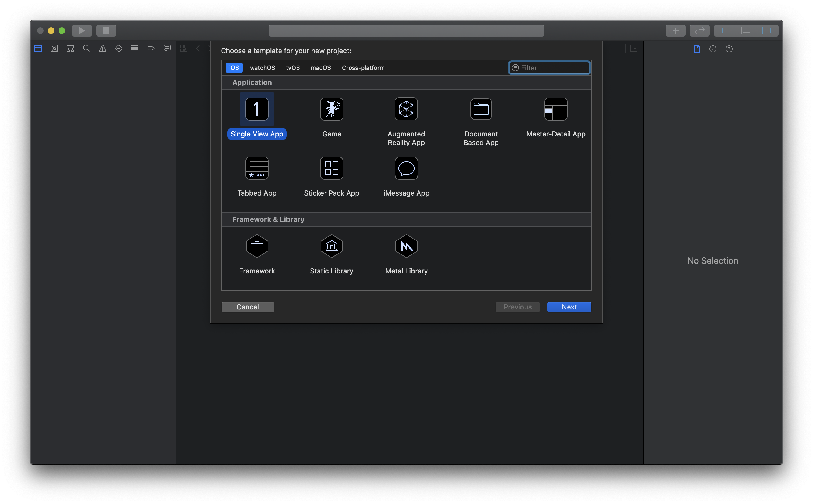Select the iMessage App template
The height and width of the screenshot is (504, 813).
[406, 168]
